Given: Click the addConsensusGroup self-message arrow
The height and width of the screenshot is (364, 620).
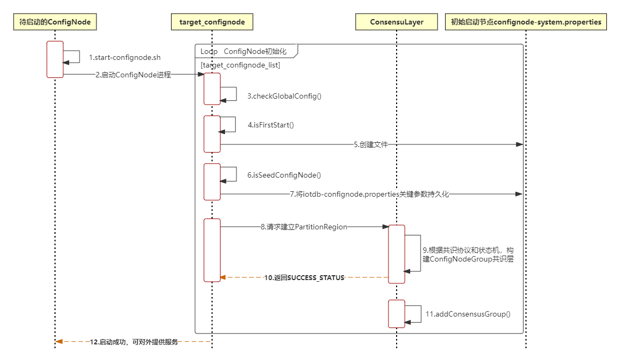Looking at the screenshot, I should (413, 314).
